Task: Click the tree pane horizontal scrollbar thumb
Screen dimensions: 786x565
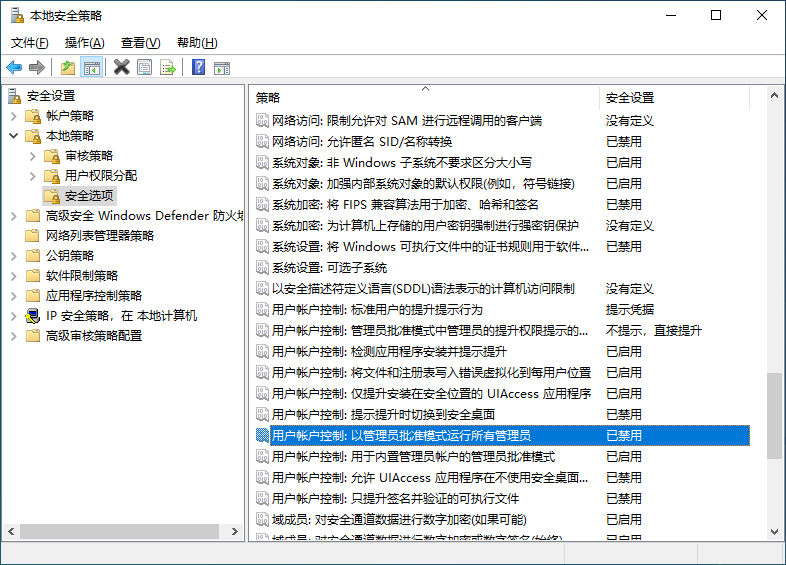Action: click(119, 531)
